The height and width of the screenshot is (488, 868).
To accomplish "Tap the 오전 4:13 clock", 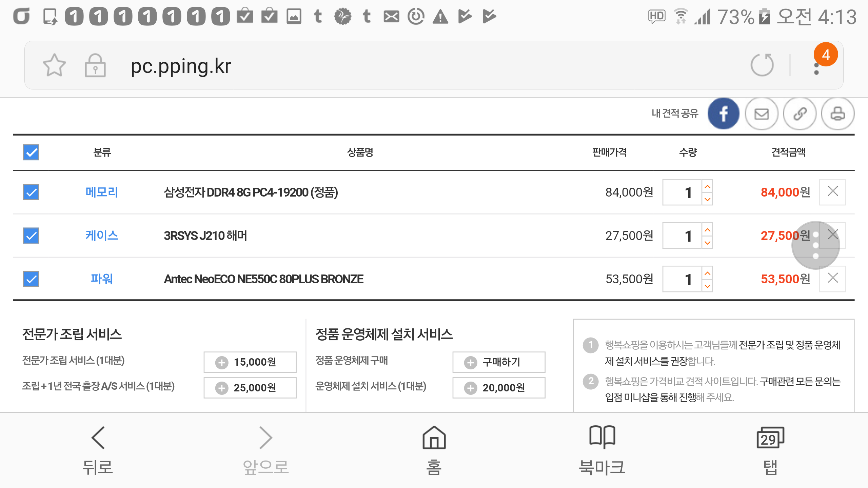I will coord(816,16).
